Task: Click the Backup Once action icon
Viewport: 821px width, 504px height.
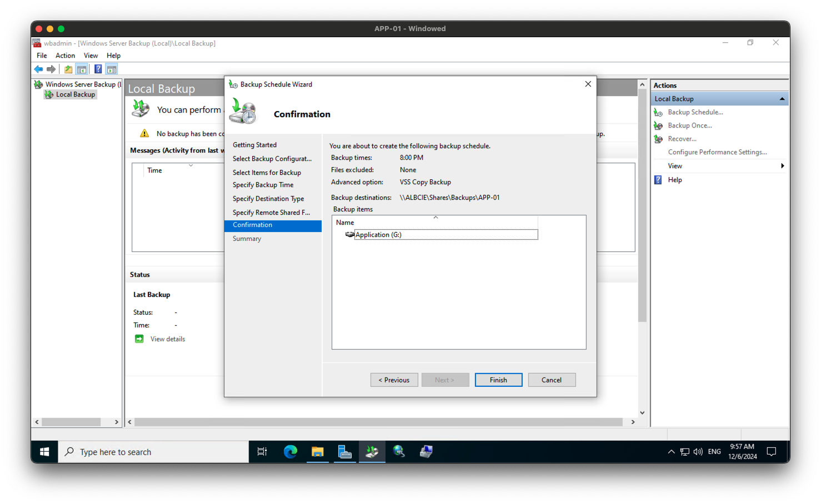Action: [658, 125]
